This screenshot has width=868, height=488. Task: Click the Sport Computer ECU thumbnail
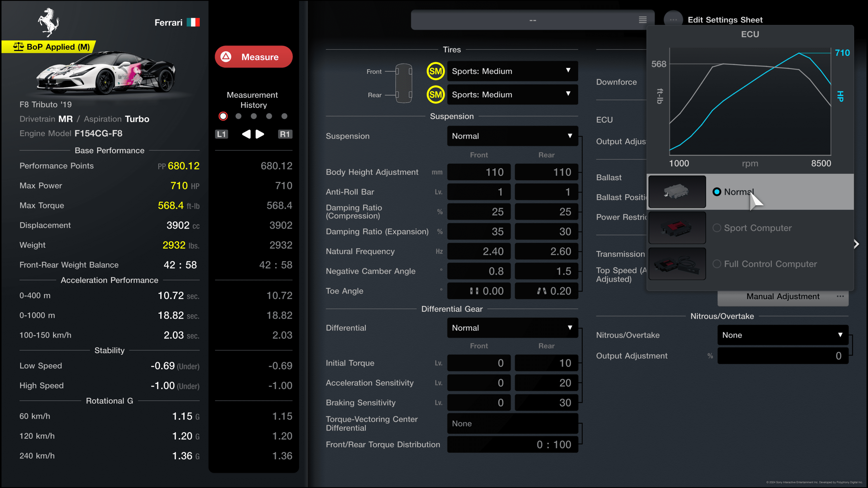(677, 228)
